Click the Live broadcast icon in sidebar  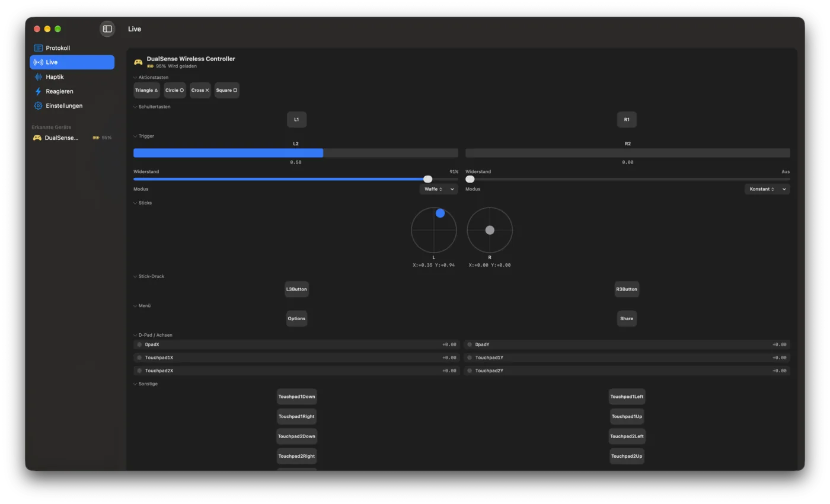(x=38, y=62)
